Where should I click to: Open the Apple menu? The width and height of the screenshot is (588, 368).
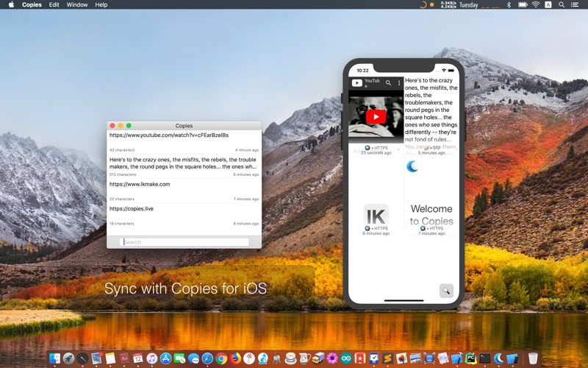tap(11, 4)
